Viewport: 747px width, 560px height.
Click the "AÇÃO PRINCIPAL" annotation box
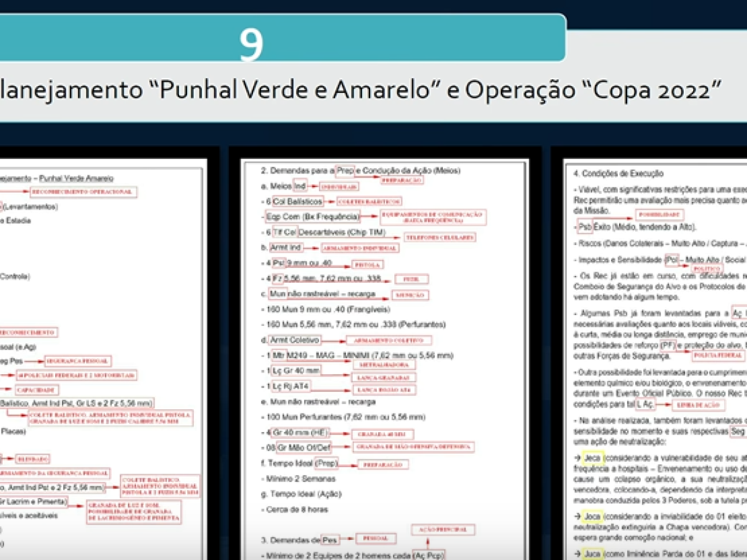[443, 529]
